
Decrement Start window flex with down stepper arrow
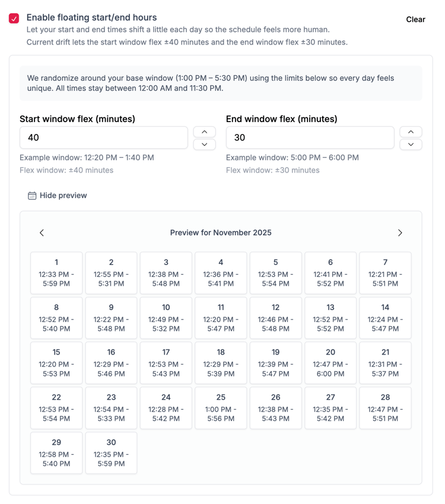204,143
